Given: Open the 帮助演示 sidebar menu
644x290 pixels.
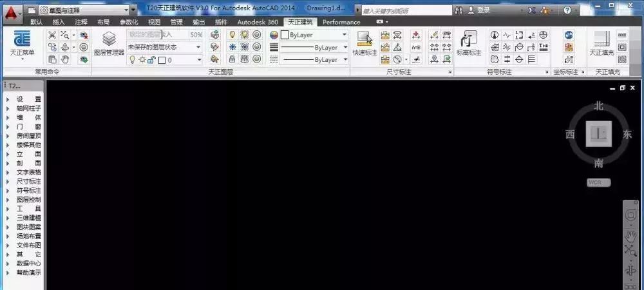Looking at the screenshot, I should tap(29, 273).
